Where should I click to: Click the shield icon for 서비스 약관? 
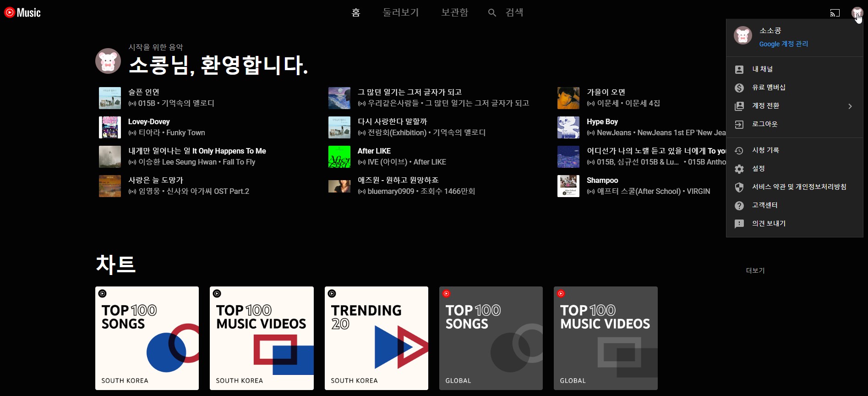pyautogui.click(x=739, y=187)
